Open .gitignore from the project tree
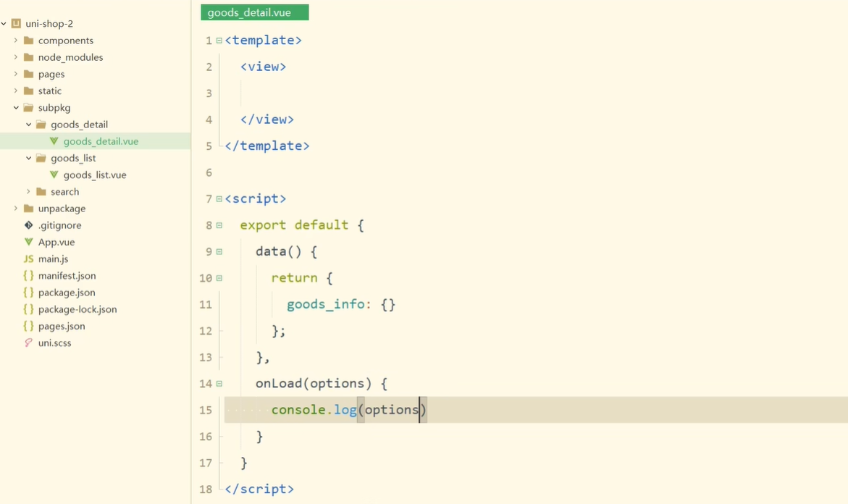The width and height of the screenshot is (848, 504). pyautogui.click(x=59, y=225)
